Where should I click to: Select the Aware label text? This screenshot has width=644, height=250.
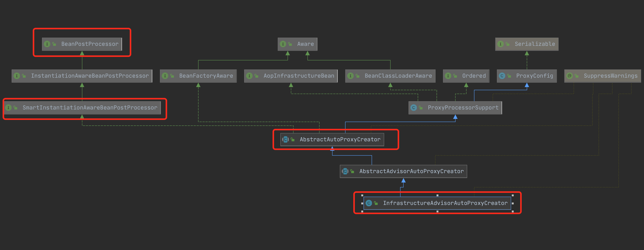coord(305,44)
